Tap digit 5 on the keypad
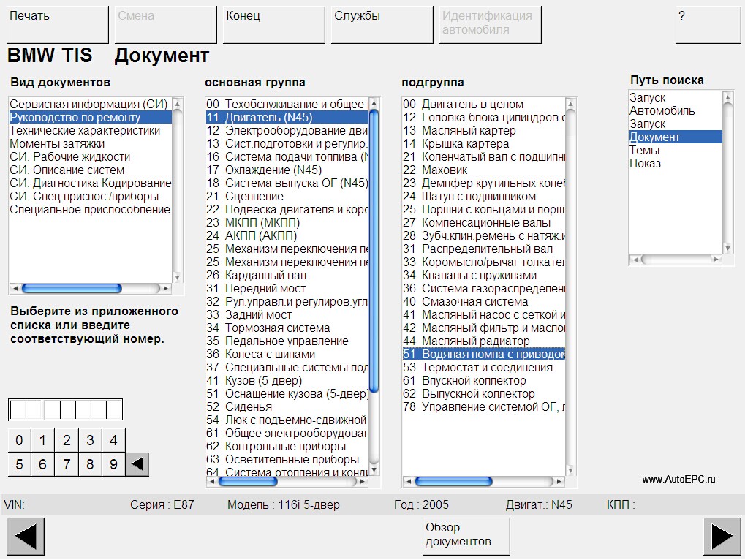 (x=19, y=464)
